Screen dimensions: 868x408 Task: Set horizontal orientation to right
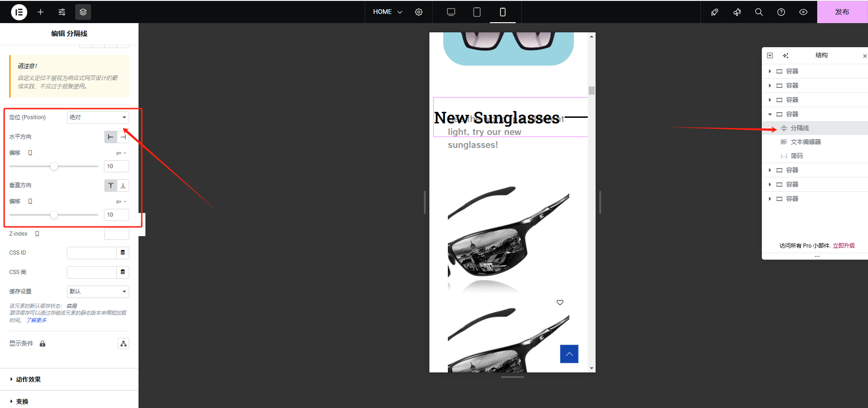click(123, 137)
